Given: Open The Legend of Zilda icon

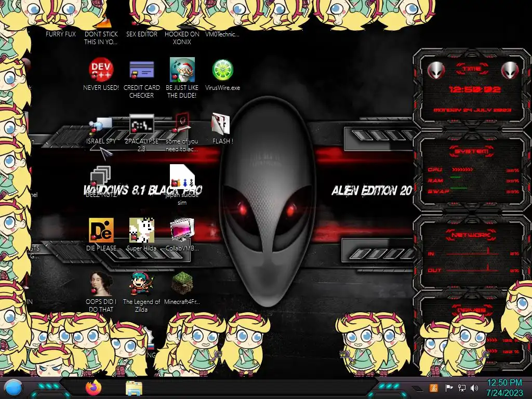Looking at the screenshot, I should [x=141, y=283].
